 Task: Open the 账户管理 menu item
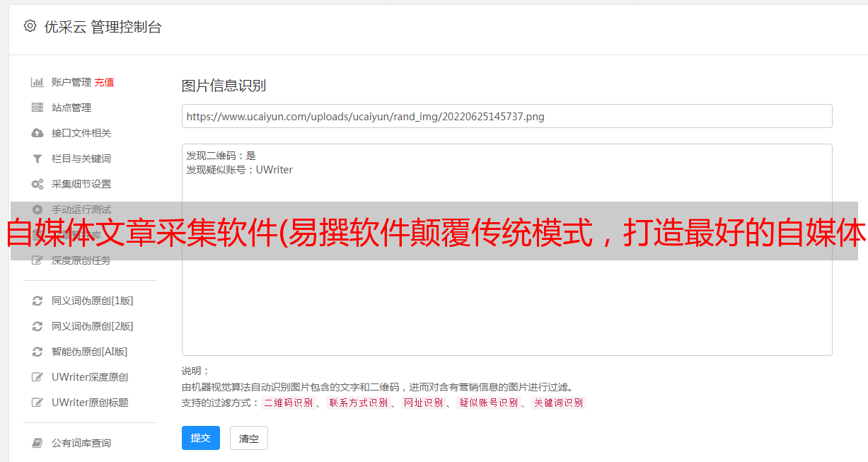point(71,82)
